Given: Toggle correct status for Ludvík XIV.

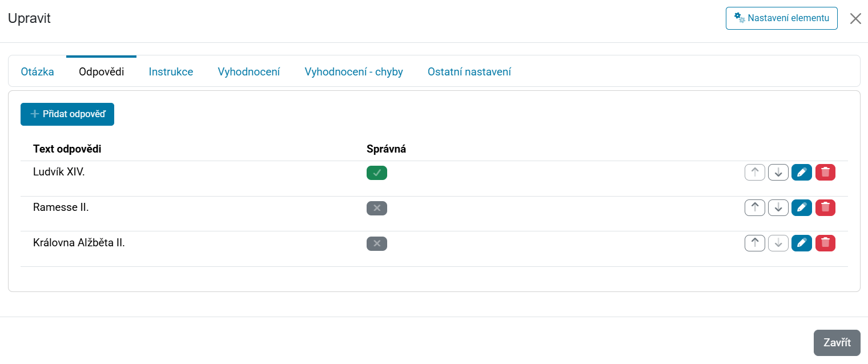Looking at the screenshot, I should 377,173.
